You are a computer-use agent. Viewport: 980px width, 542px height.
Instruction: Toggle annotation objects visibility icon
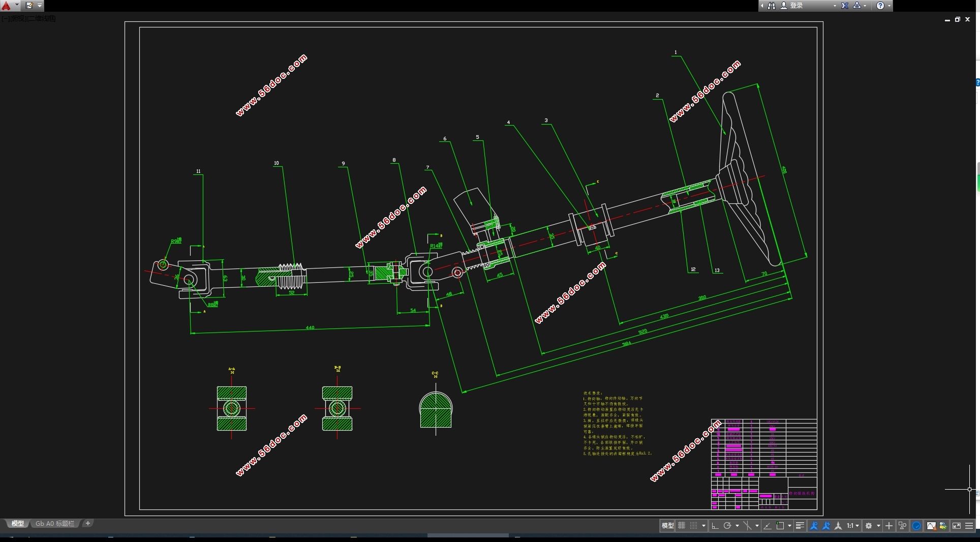(814, 526)
